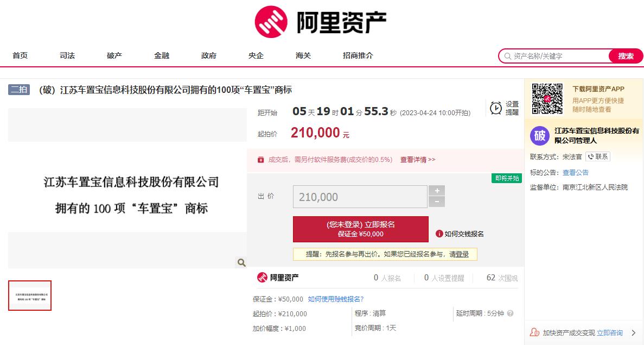Image resolution: width=644 pixels, height=345 pixels.
Task: Click the 联系 contact button
Action: (597, 156)
